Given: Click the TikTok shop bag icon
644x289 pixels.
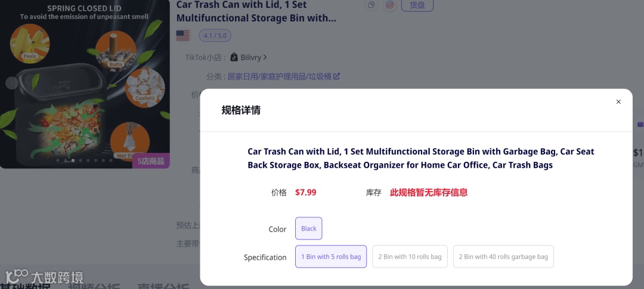Looking at the screenshot, I should click(x=234, y=57).
